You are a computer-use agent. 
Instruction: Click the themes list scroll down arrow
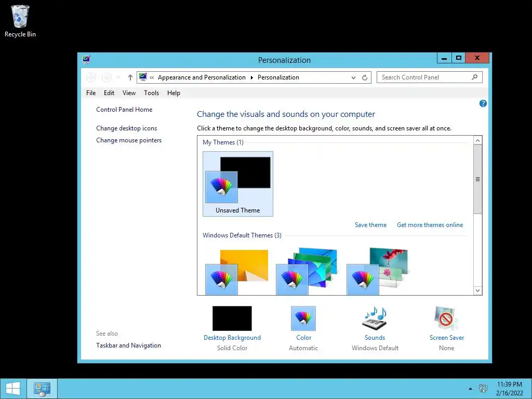click(x=478, y=290)
